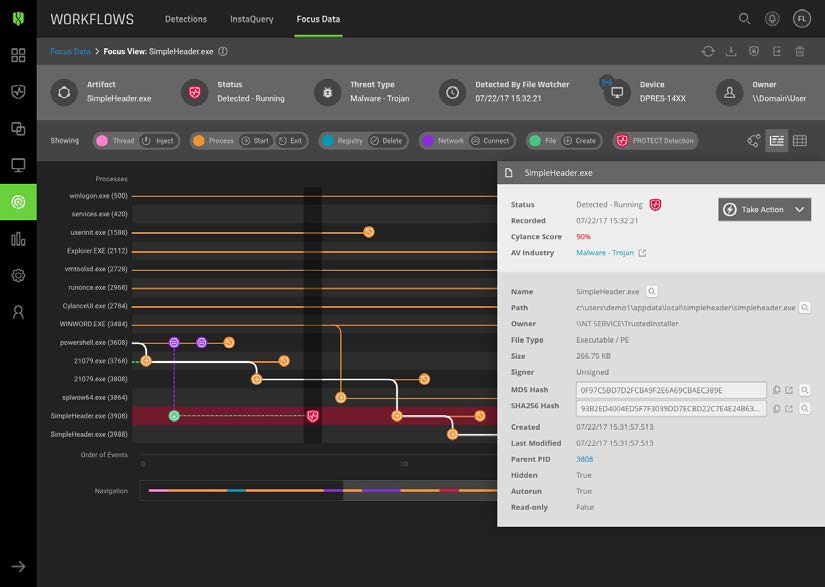
Task: Click the PROTECT detection shield marker on timeline
Action: pyautogui.click(x=313, y=416)
